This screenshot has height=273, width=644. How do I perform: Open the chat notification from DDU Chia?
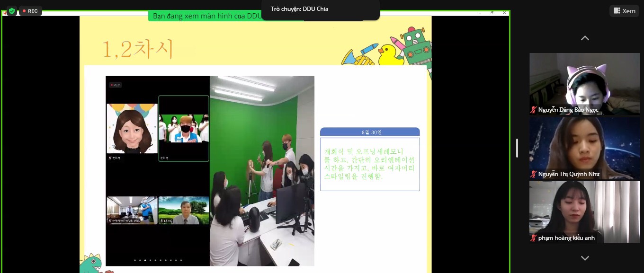[x=320, y=9]
